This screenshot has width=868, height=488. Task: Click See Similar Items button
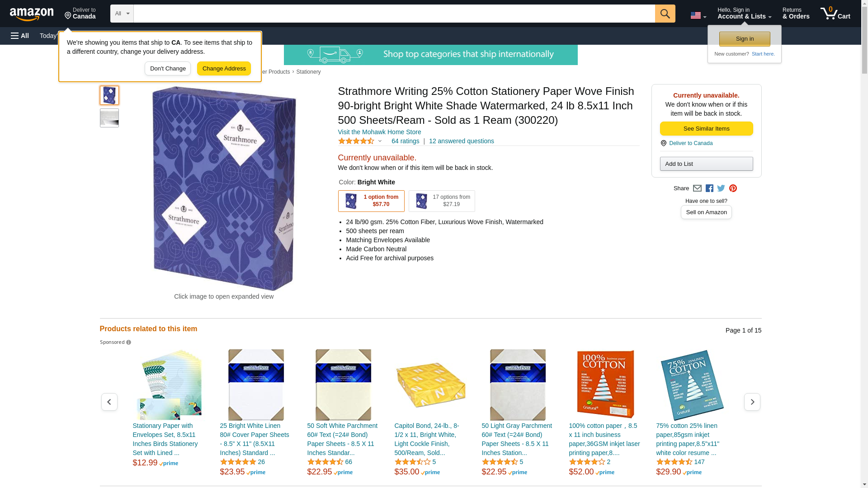point(706,129)
